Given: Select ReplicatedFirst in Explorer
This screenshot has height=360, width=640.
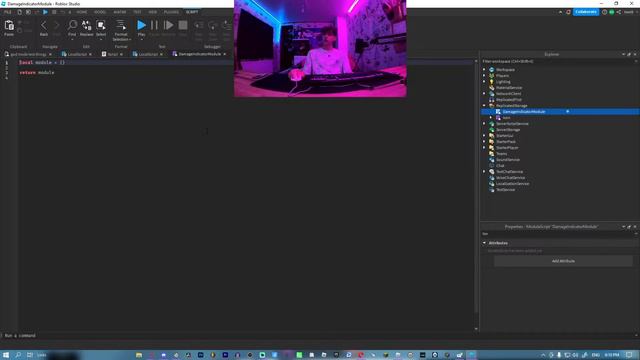Looking at the screenshot, I should coord(509,100).
